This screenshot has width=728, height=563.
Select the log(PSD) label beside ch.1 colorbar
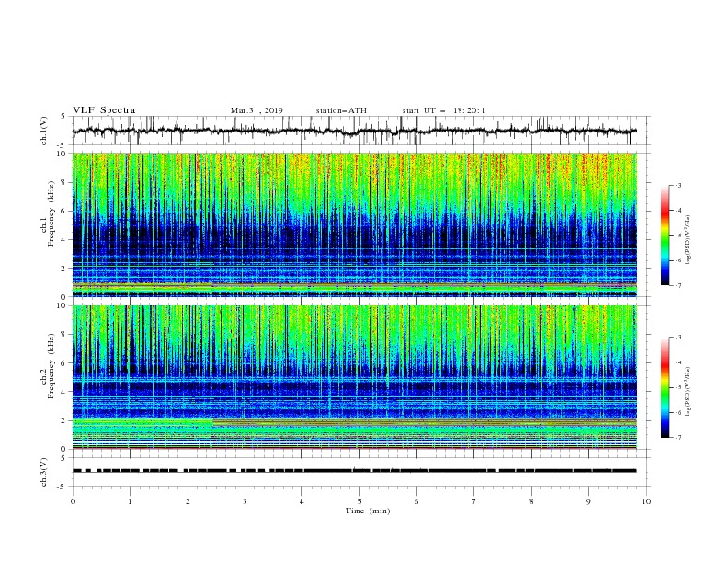(x=688, y=240)
